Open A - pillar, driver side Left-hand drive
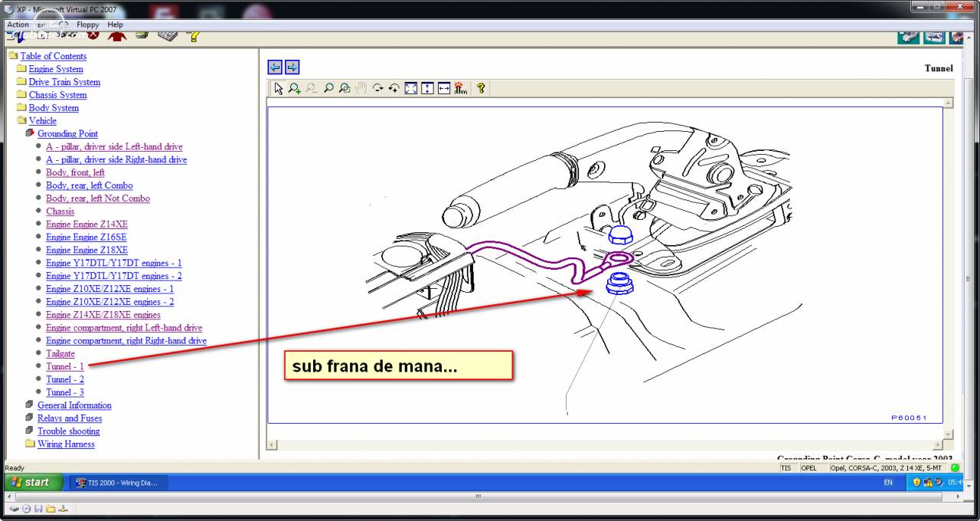This screenshot has height=521, width=980. pyautogui.click(x=114, y=146)
